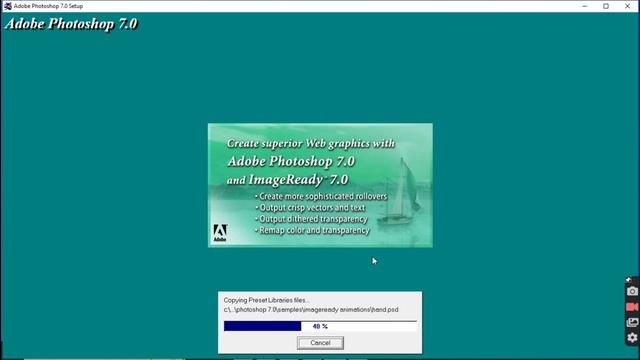This screenshot has width=640, height=360.
Task: Click 'Output crisp vectors and text' bullet
Action: pos(312,208)
